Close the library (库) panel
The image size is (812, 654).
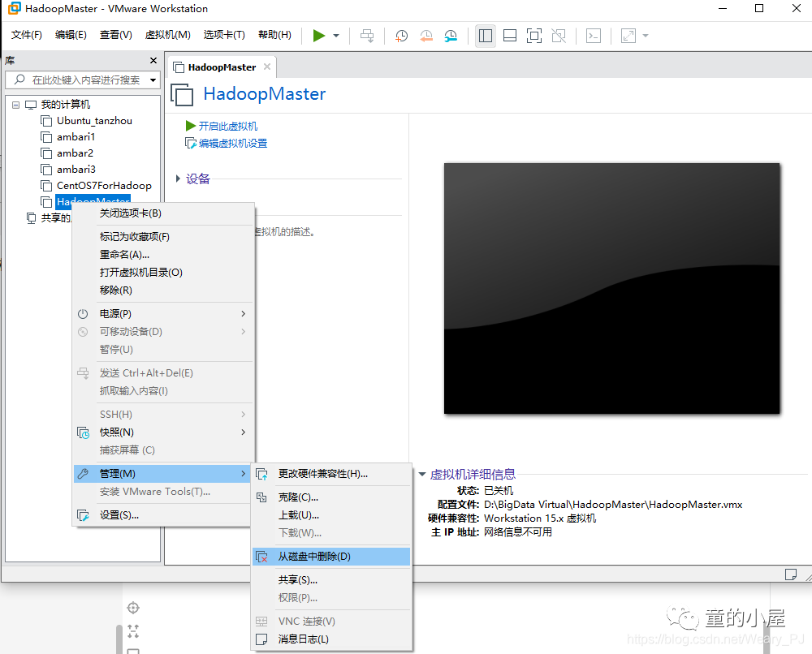click(x=153, y=61)
